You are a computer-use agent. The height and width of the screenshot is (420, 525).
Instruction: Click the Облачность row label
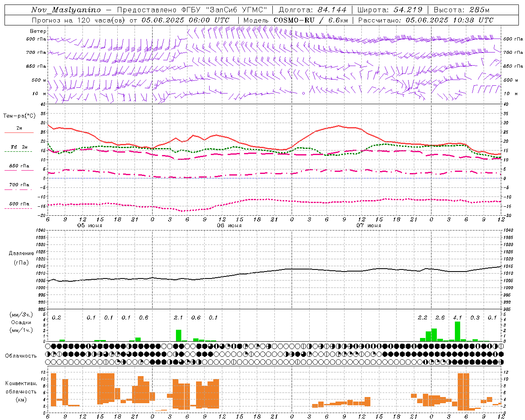click(x=21, y=356)
